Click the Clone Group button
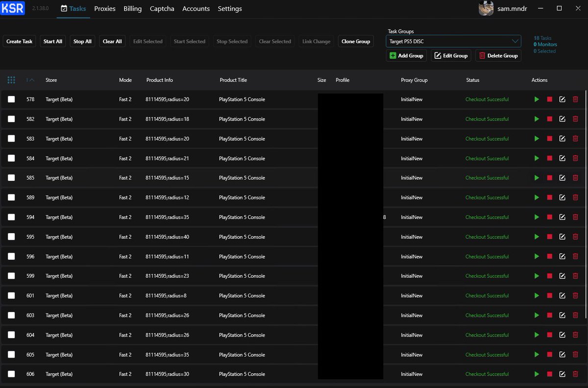The height and width of the screenshot is (388, 588). [356, 42]
